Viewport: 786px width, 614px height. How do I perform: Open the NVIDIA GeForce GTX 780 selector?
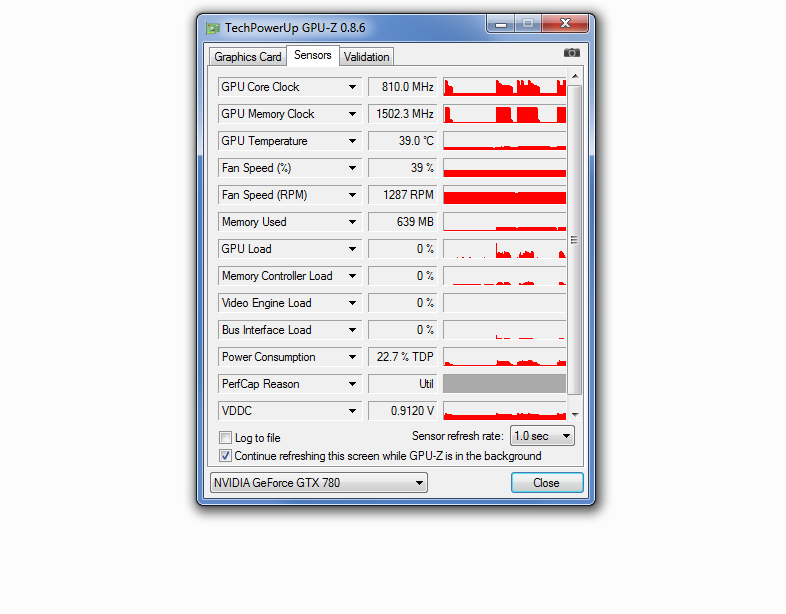click(319, 483)
